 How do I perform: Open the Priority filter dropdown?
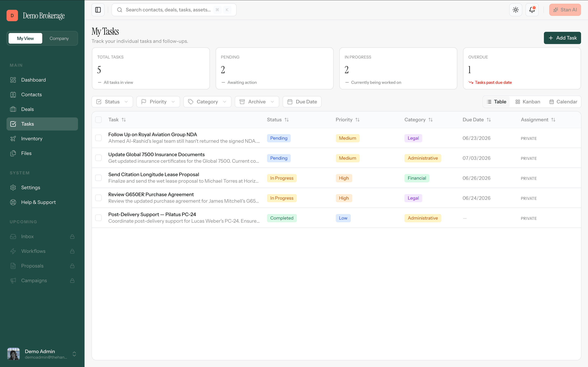coord(158,102)
